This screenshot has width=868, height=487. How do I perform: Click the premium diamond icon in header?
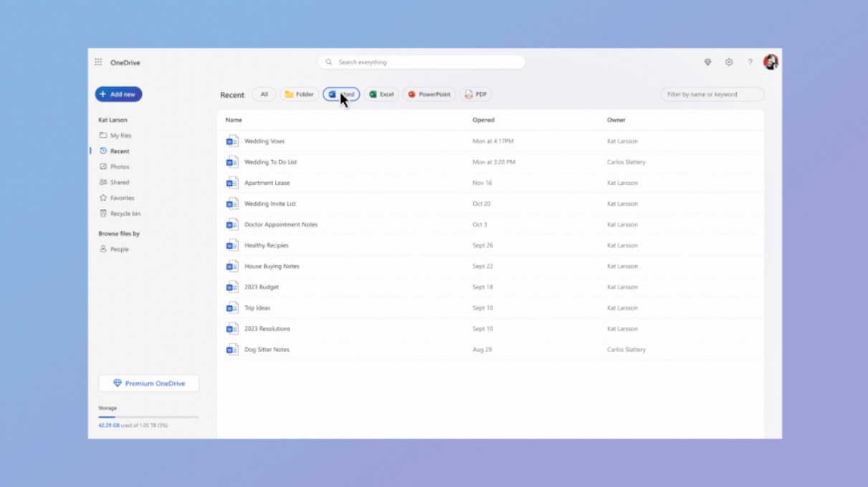tap(707, 62)
